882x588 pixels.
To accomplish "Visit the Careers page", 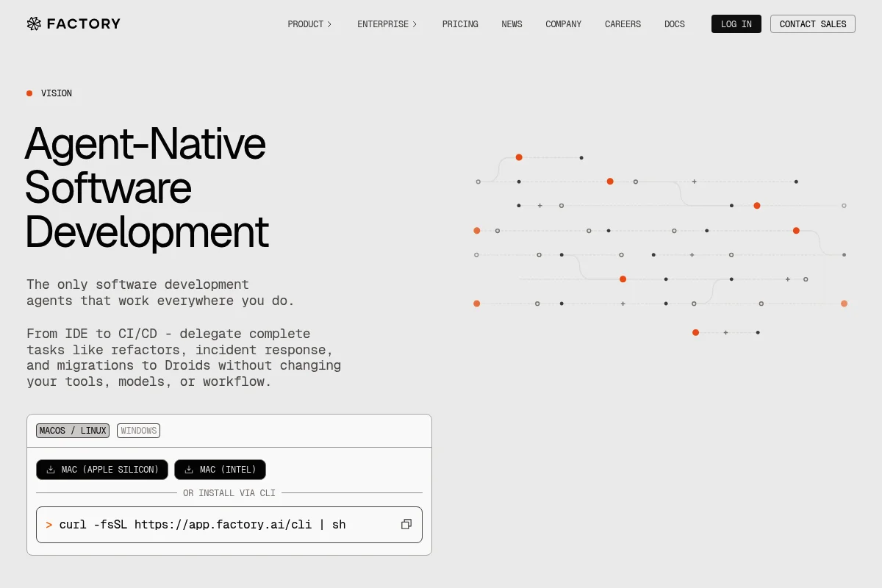I will [623, 24].
